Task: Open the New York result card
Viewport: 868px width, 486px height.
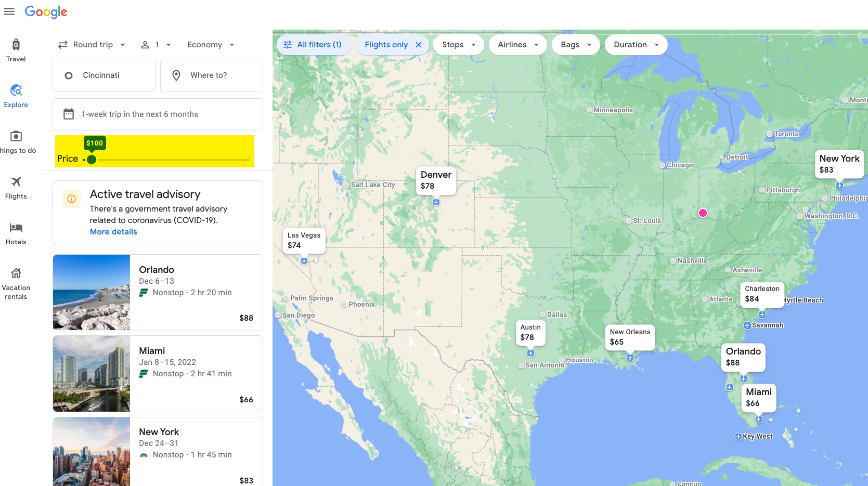Action: 158,452
